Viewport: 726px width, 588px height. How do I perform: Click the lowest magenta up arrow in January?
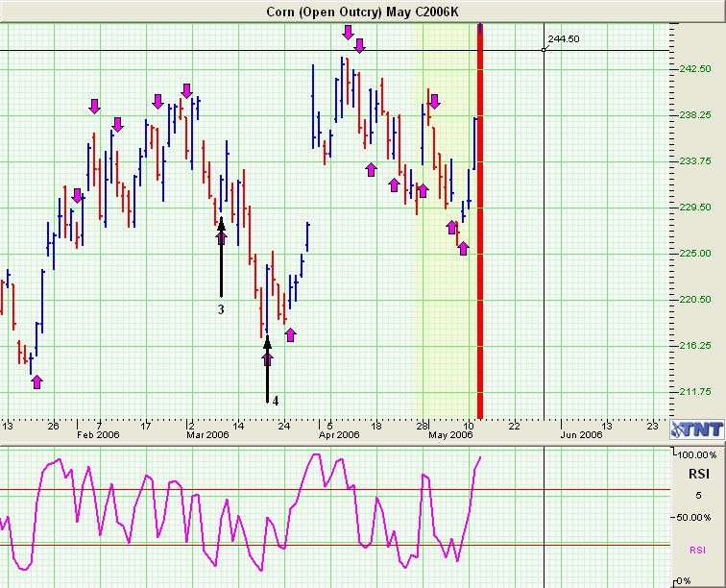pyautogui.click(x=37, y=381)
